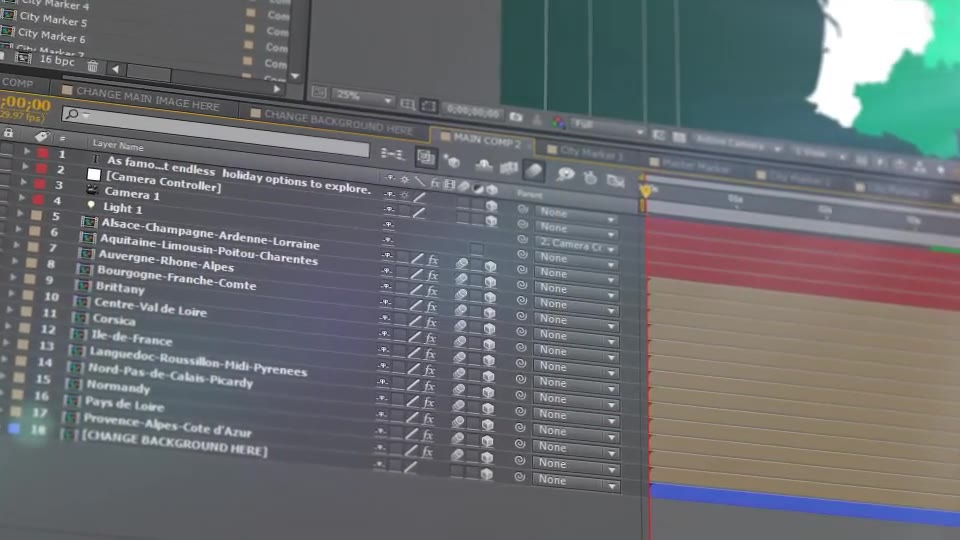This screenshot has width=960, height=540.
Task: Click the viewer timecode 0;00;00;00 button
Action: pyautogui.click(x=472, y=111)
